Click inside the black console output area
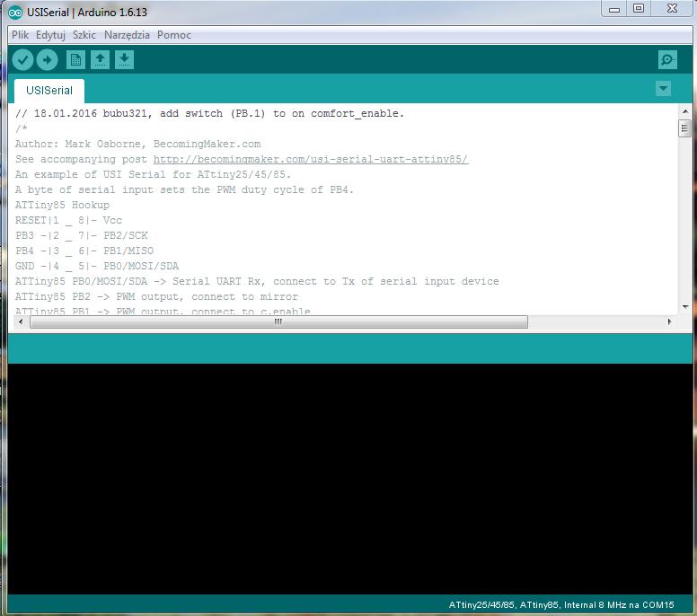The height and width of the screenshot is (616, 697). pos(349,479)
